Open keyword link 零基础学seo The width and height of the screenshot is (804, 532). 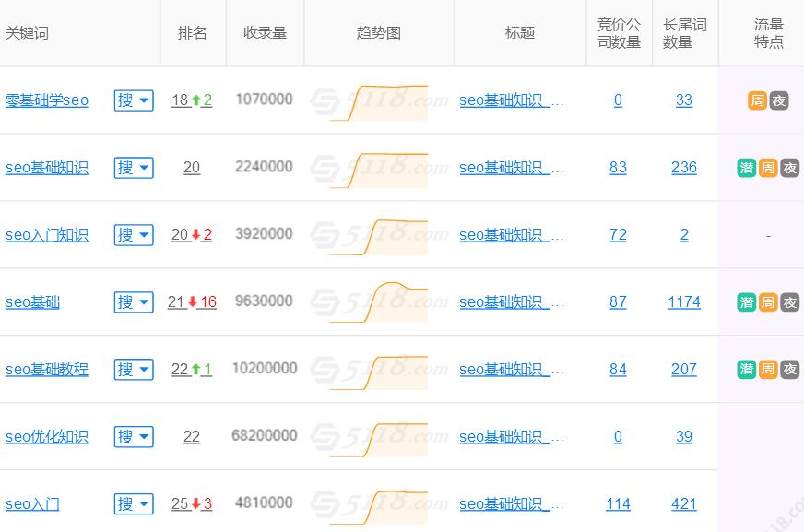47,100
